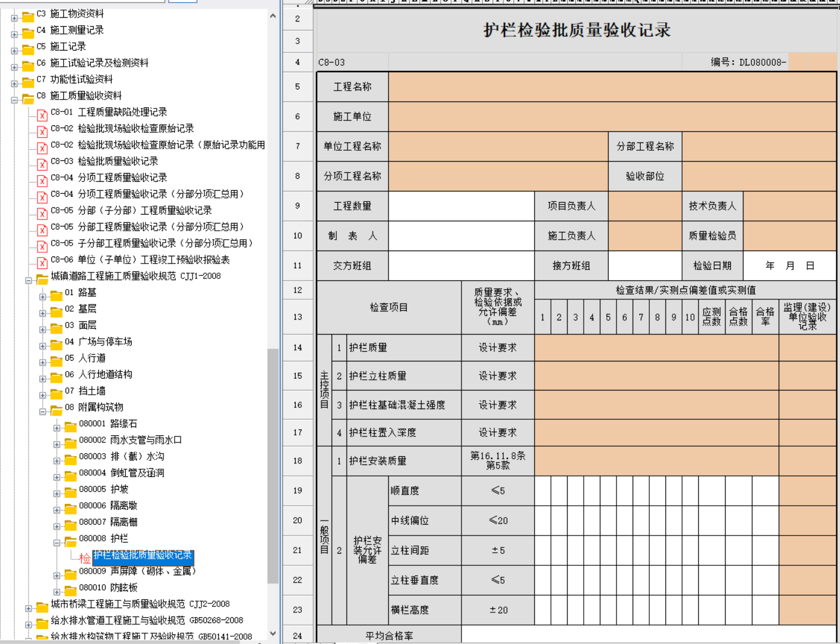Select spreadsheet row header 5
Viewport: 840px width, 644px height.
coord(297,86)
